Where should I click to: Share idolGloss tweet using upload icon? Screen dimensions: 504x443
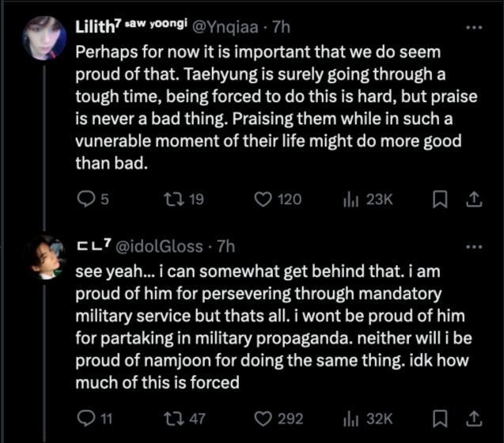click(x=472, y=416)
